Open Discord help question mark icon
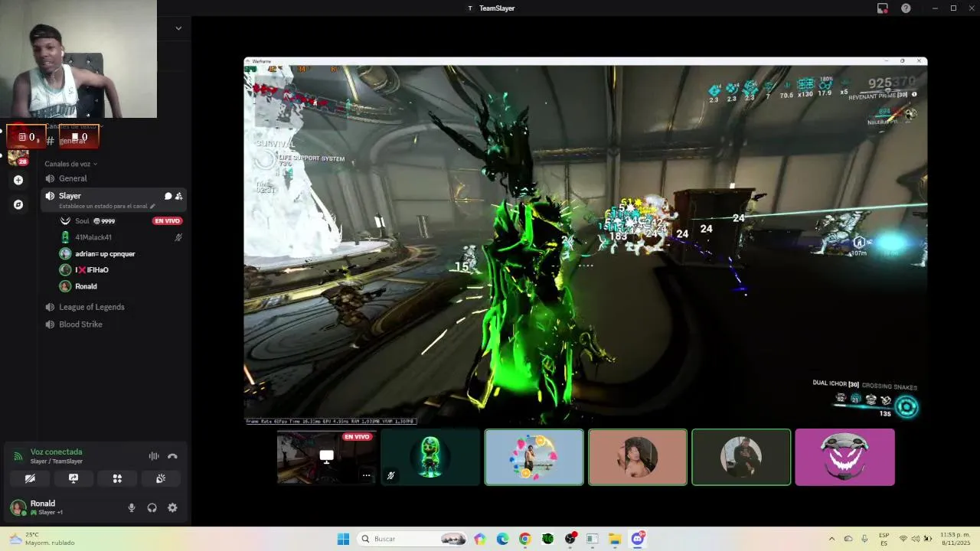The width and height of the screenshot is (980, 551). pos(906,8)
